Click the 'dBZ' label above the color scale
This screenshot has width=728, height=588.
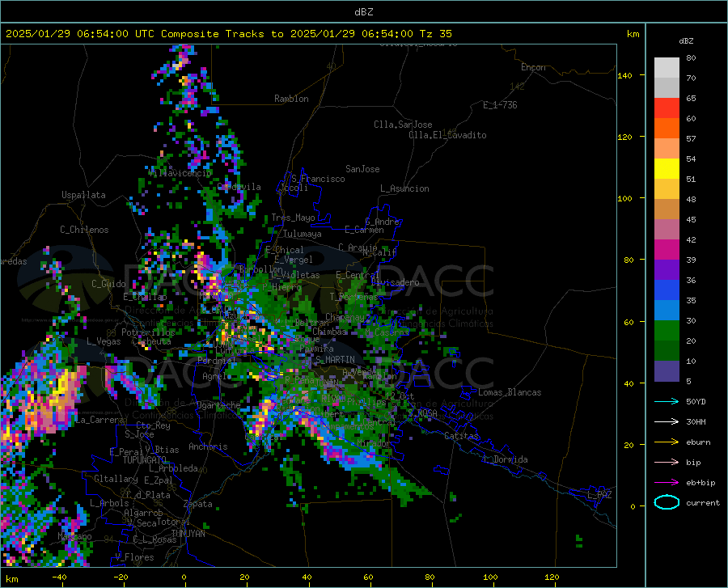click(x=686, y=40)
